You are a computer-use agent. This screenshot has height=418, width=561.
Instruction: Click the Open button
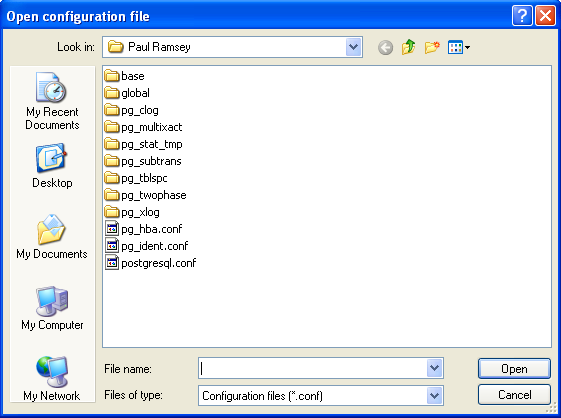[x=514, y=369]
